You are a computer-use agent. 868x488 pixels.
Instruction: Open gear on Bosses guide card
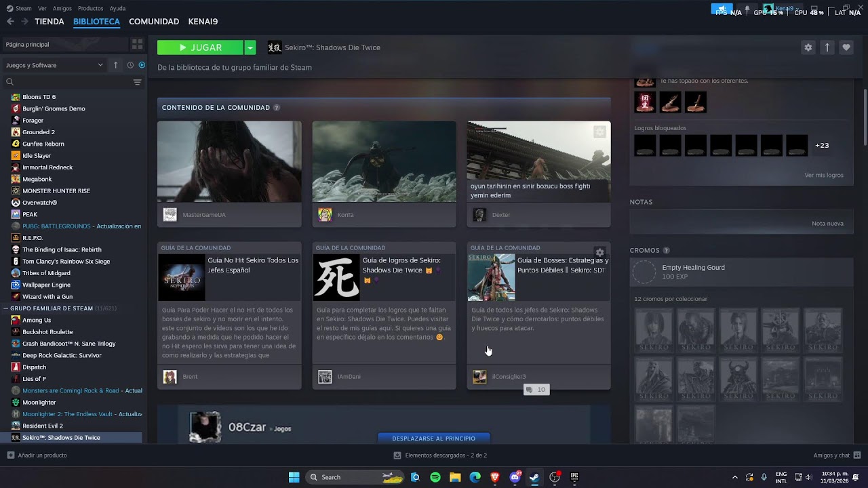tap(599, 252)
